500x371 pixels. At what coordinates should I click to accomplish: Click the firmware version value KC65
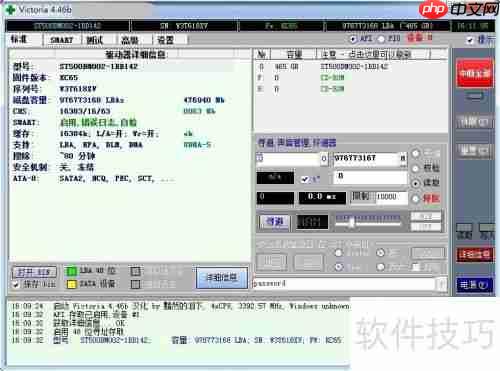[69, 78]
